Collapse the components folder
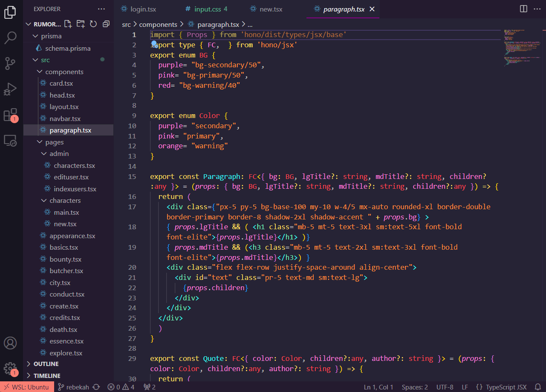 click(64, 72)
